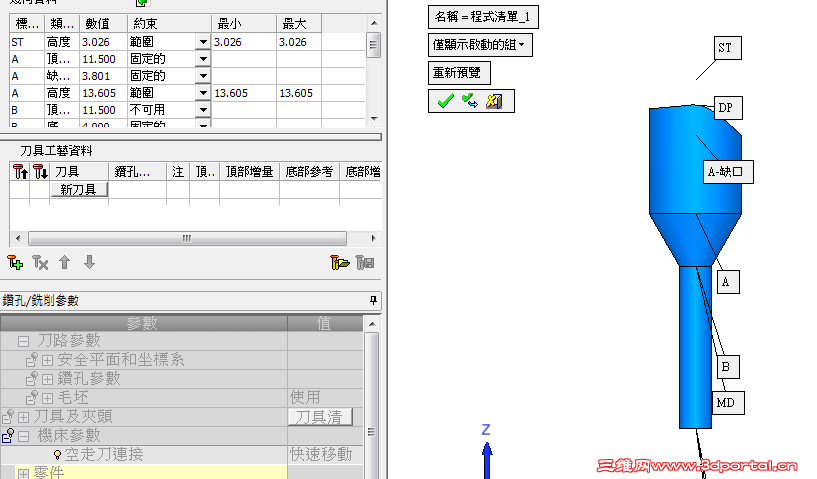This screenshot has height=479, width=817.
Task: Click the 底部參考 column header
Action: [309, 171]
